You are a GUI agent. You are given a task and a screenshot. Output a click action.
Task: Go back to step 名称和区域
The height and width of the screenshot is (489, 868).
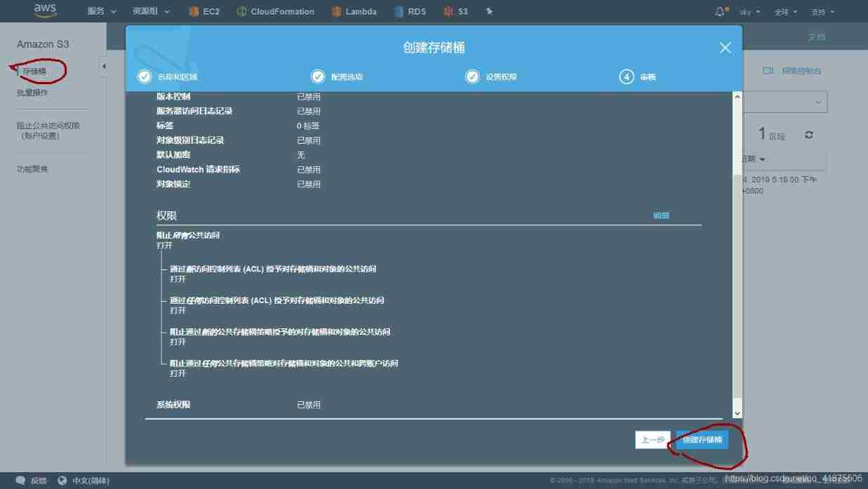pyautogui.click(x=168, y=77)
